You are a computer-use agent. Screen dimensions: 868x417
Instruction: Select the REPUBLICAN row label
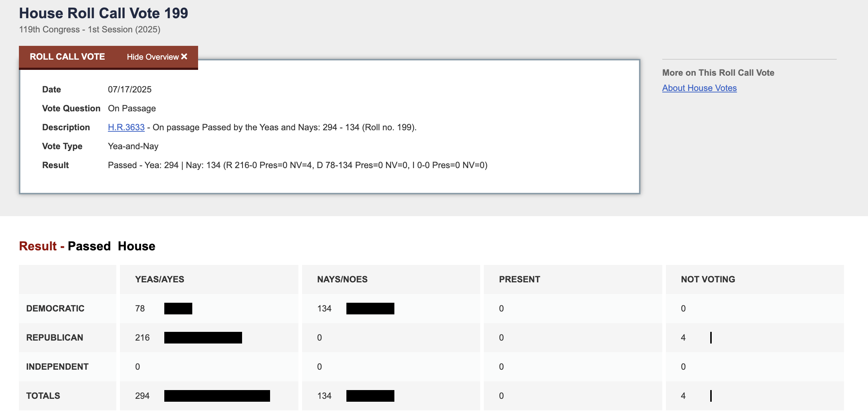pyautogui.click(x=55, y=338)
